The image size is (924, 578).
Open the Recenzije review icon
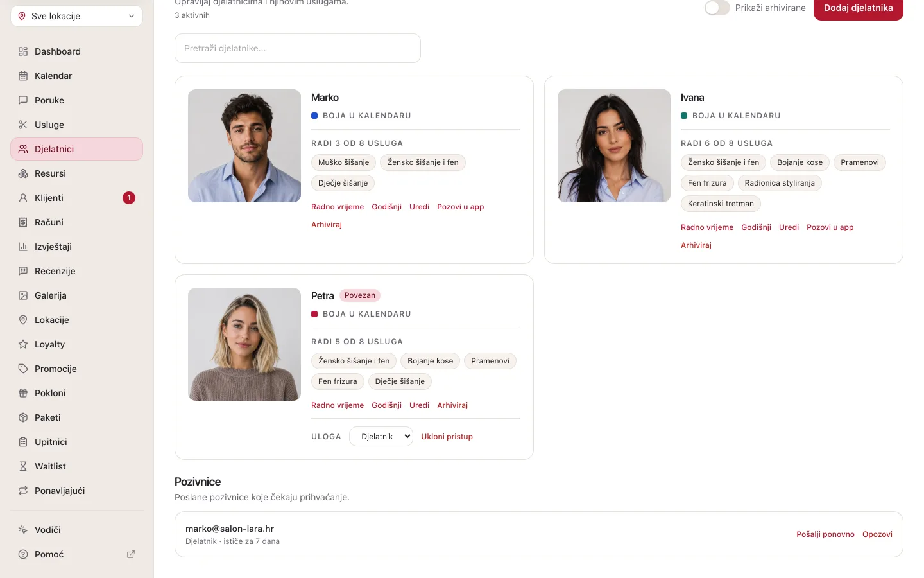point(23,271)
